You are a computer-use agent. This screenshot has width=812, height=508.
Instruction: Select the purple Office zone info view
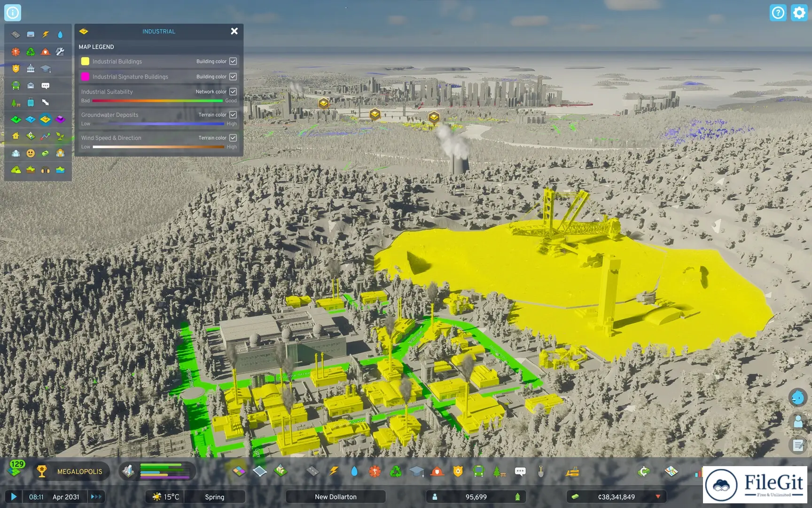point(60,119)
